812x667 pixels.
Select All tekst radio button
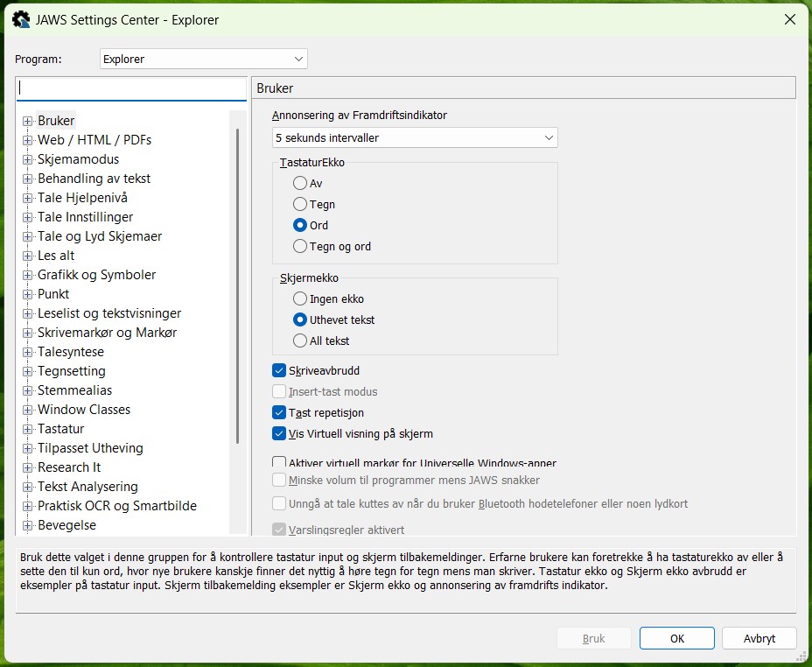point(300,341)
